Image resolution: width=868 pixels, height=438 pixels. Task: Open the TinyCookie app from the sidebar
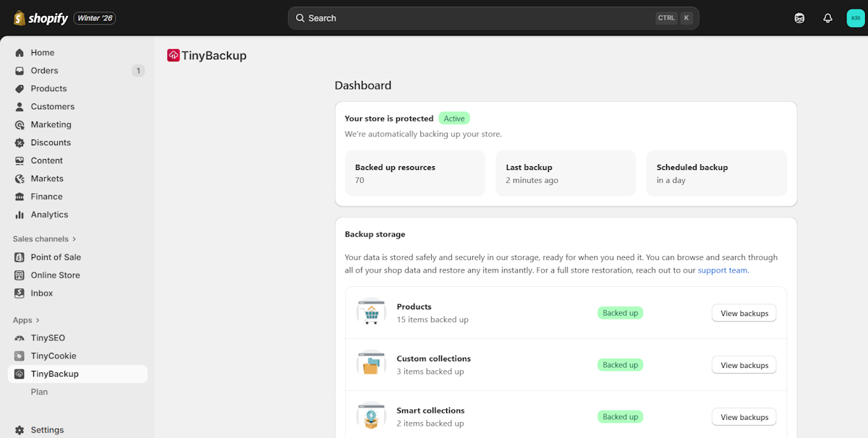point(54,356)
